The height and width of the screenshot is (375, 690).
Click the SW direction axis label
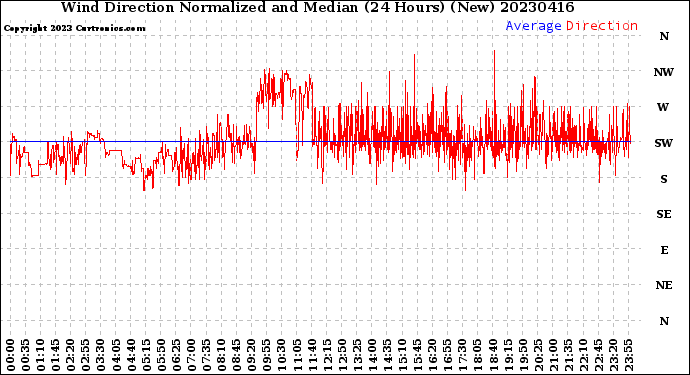(x=664, y=143)
